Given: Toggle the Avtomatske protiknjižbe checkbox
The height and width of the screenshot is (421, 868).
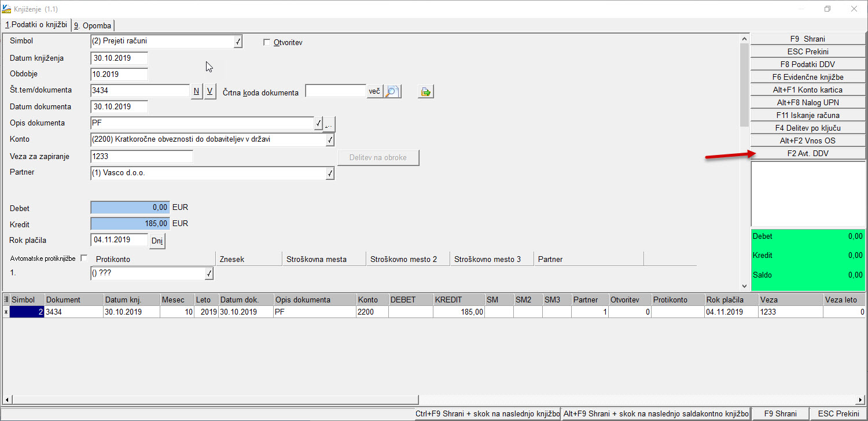Looking at the screenshot, I should (x=84, y=258).
